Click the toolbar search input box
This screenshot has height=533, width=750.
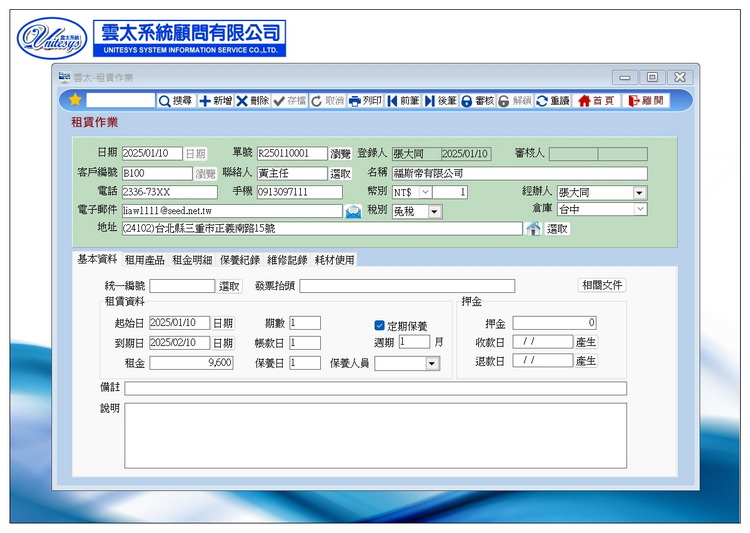(x=121, y=100)
